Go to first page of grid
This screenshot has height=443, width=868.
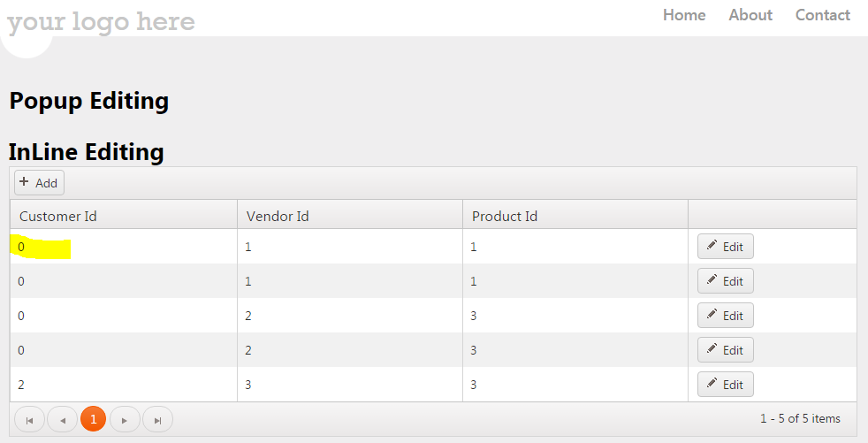pos(29,419)
